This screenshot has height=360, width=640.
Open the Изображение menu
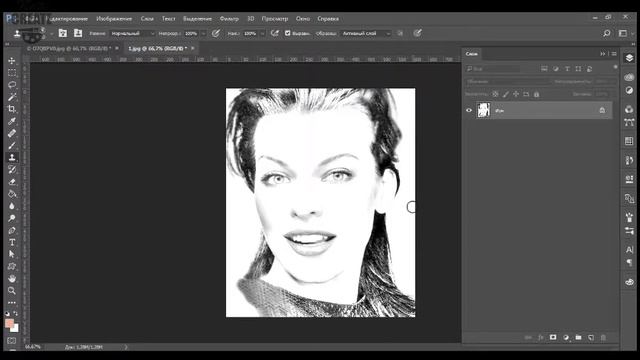[x=114, y=19]
